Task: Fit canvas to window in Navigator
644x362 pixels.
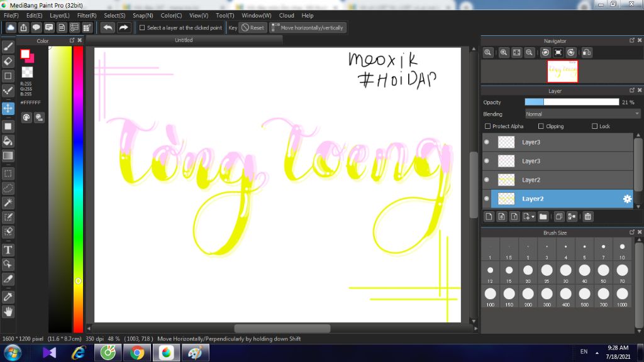Action: pyautogui.click(x=517, y=53)
